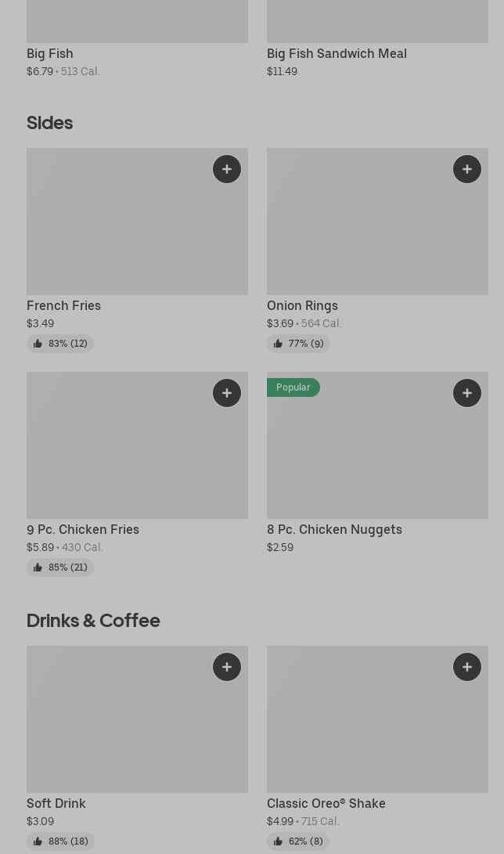Click the Chicken Fries 85% rating badge

coord(60,568)
